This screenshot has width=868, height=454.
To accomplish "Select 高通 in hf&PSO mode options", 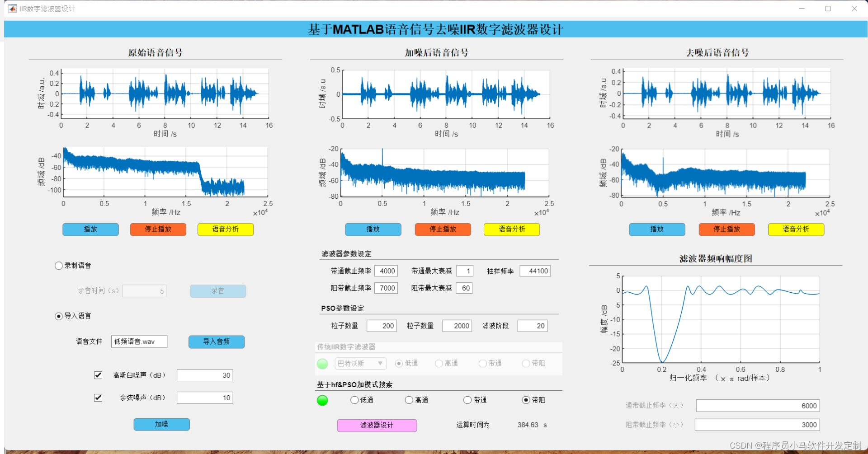I will 409,400.
